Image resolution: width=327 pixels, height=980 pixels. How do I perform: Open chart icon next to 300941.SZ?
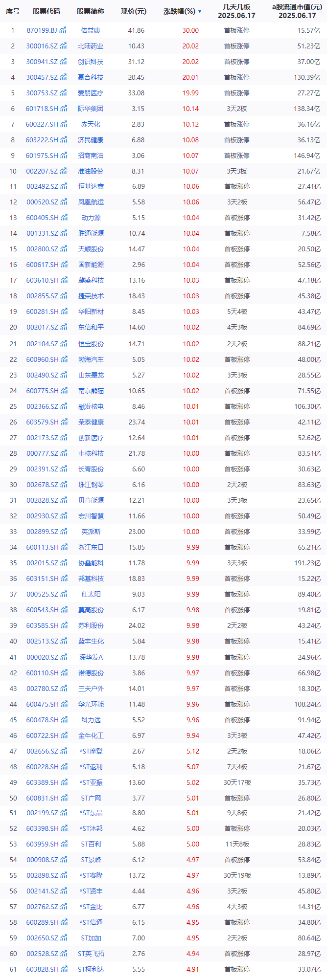[64, 62]
